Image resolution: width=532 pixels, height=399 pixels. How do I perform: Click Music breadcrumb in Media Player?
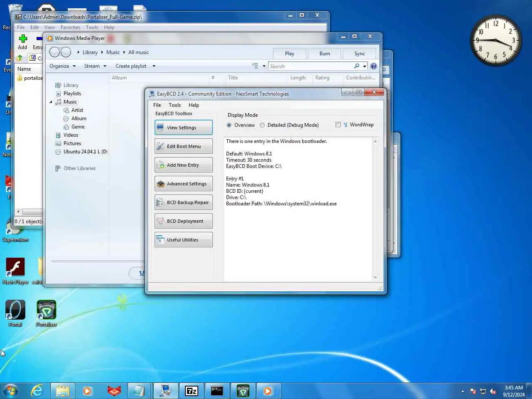click(x=113, y=52)
